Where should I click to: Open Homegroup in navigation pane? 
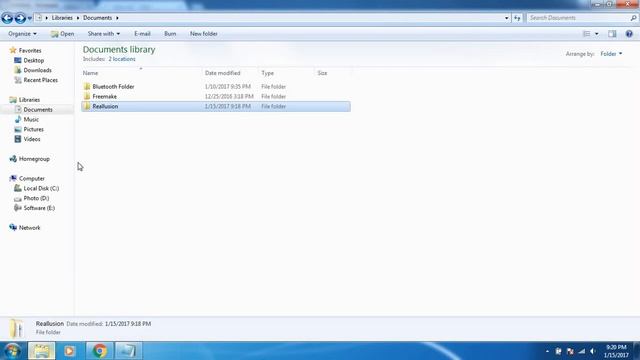point(34,159)
